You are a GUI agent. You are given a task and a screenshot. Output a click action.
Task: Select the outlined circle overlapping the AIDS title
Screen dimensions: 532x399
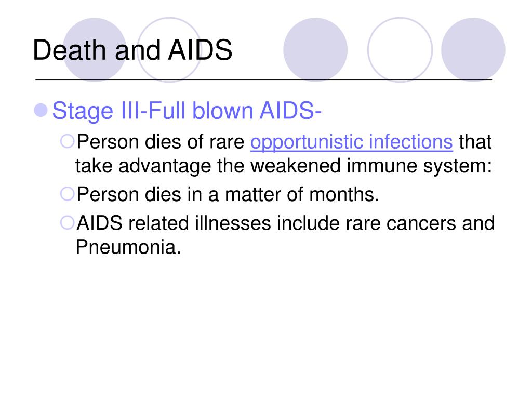pyautogui.click(x=169, y=50)
